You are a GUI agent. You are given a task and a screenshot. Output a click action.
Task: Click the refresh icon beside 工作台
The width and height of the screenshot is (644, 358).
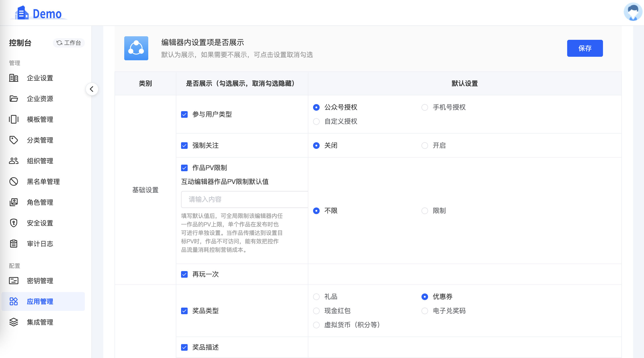tap(59, 43)
